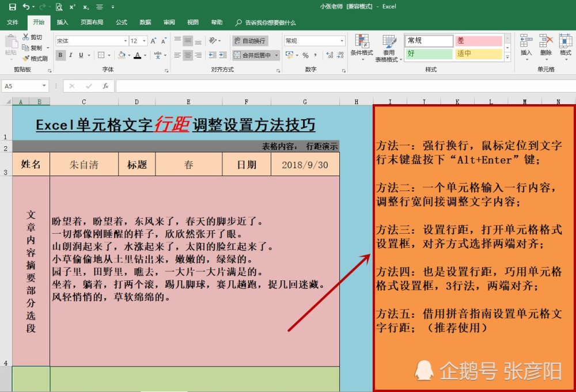Click the phonetic guide (wén) icon
Image resolution: width=576 pixels, height=392 pixels.
(x=158, y=55)
